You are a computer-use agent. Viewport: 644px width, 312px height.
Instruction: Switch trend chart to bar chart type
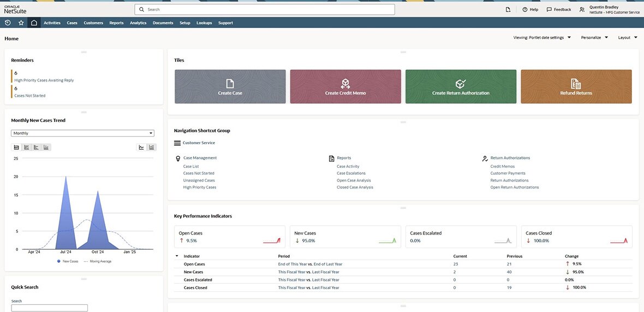(36, 147)
